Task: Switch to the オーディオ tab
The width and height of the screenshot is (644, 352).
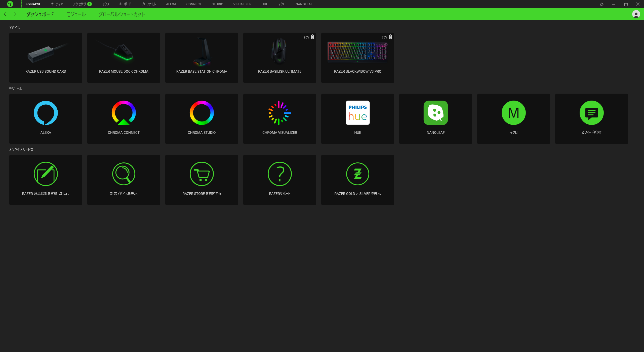Action: [57, 4]
